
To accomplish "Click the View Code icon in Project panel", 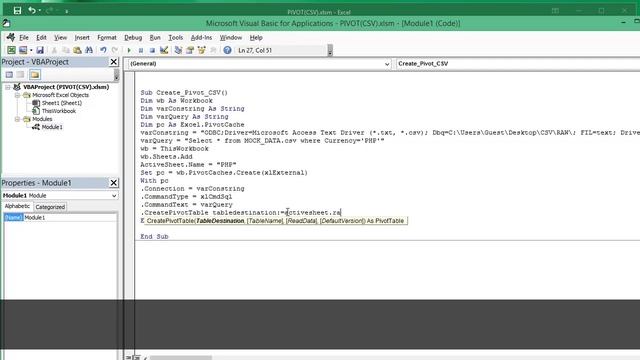I will tap(9, 75).
